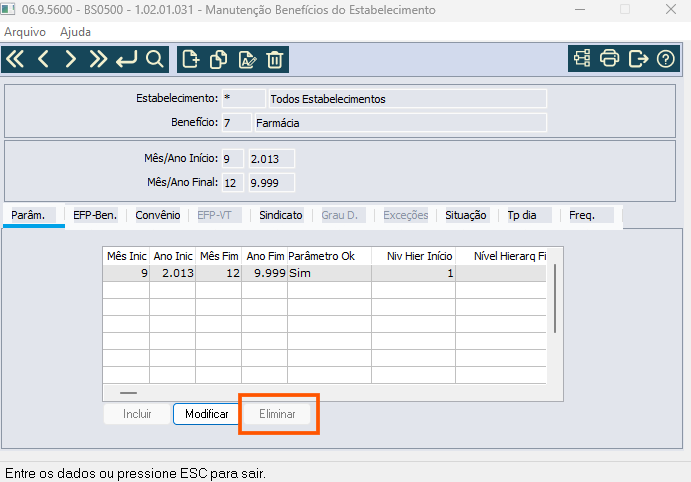Create a new record document icon

pos(191,59)
